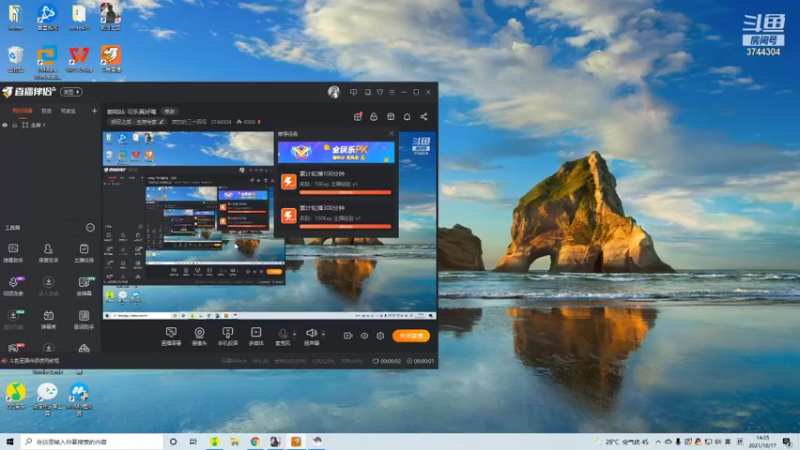Open the download tool with green NEW badge
The image size is (800, 450).
13,319
